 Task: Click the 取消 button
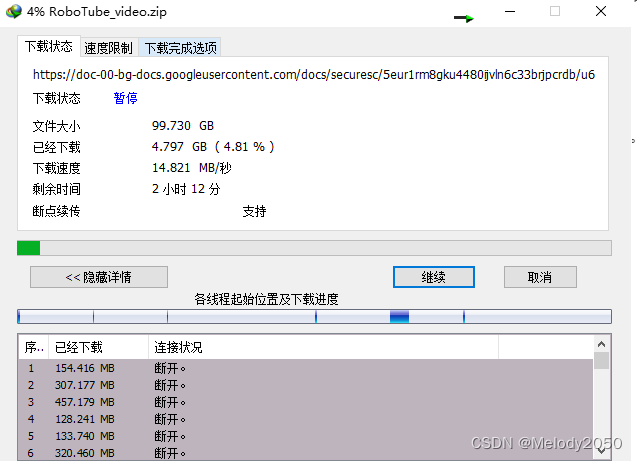(x=540, y=277)
